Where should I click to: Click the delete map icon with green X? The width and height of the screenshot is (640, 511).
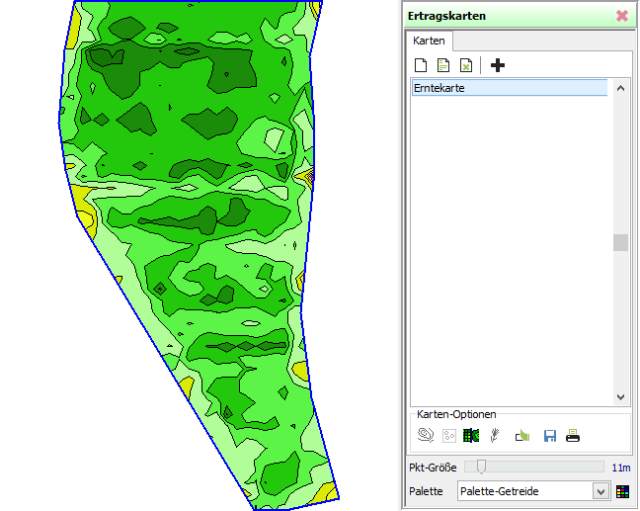click(465, 65)
